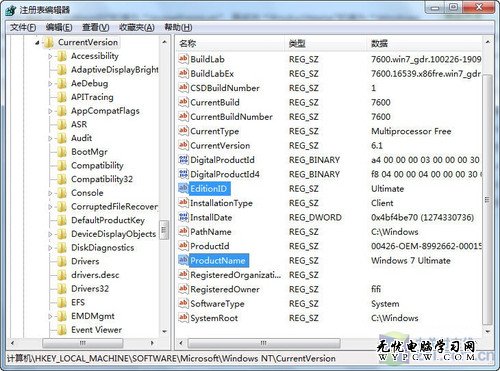Screen dimensions: 500x371
Task: Click the ProductId string icon
Action: (x=183, y=246)
